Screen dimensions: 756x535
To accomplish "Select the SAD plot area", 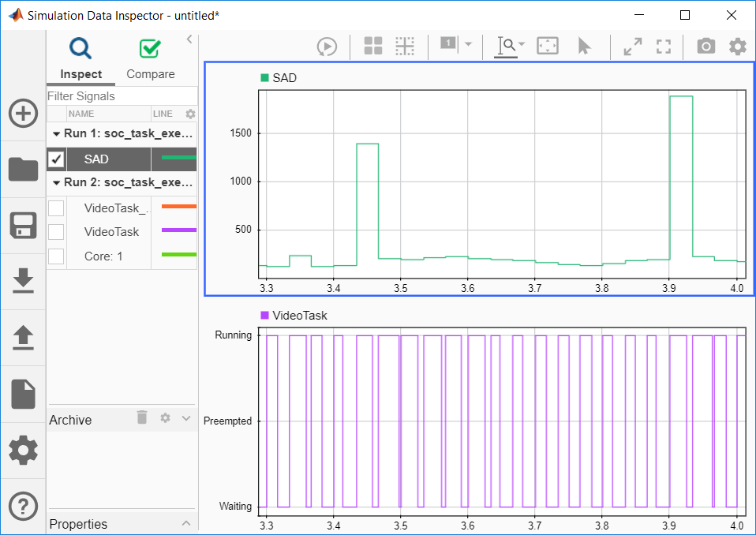I will pyautogui.click(x=503, y=184).
